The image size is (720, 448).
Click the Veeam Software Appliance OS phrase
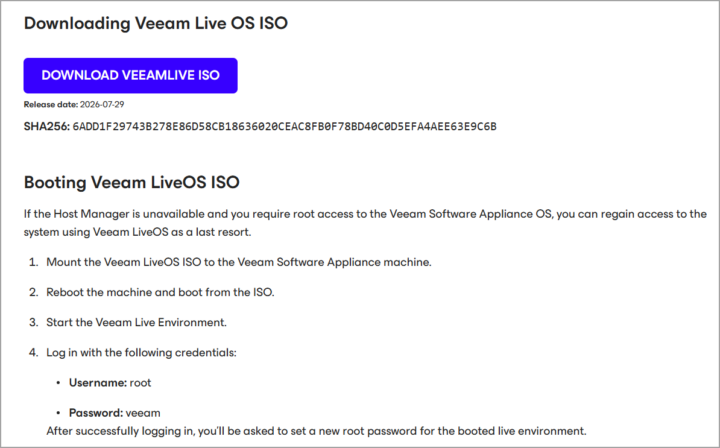pyautogui.click(x=470, y=214)
